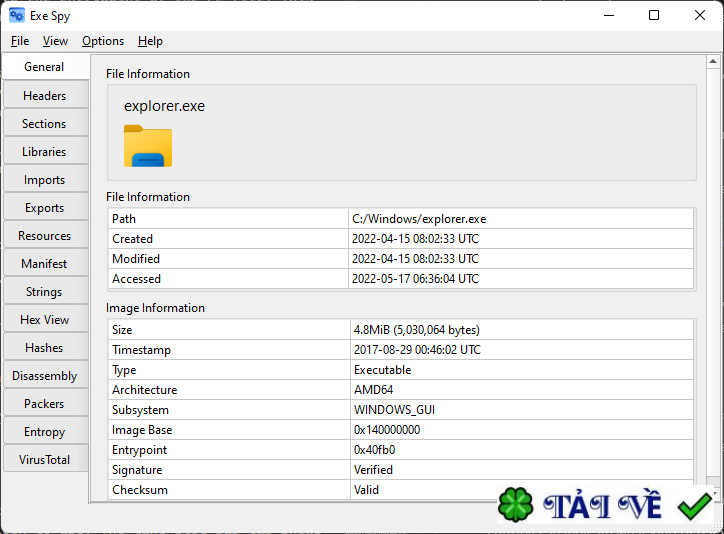Open the Disassembly tab
The image size is (724, 534).
(x=44, y=376)
